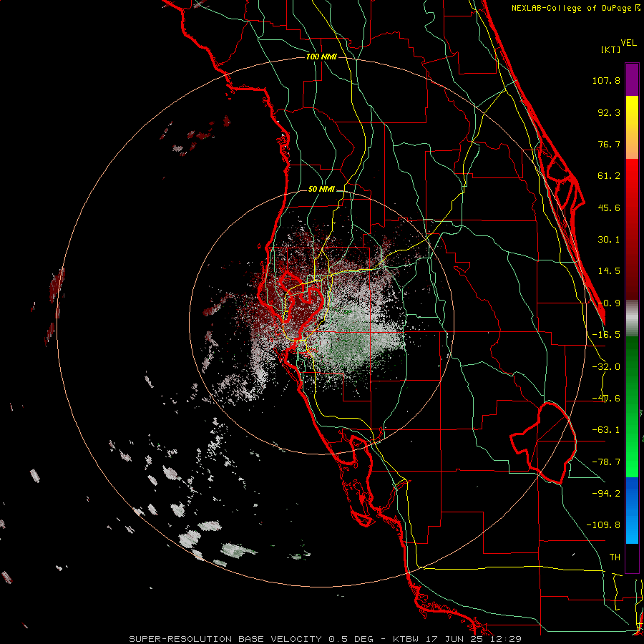
Task: Select the 107.8 scale value
Action: tap(606, 80)
